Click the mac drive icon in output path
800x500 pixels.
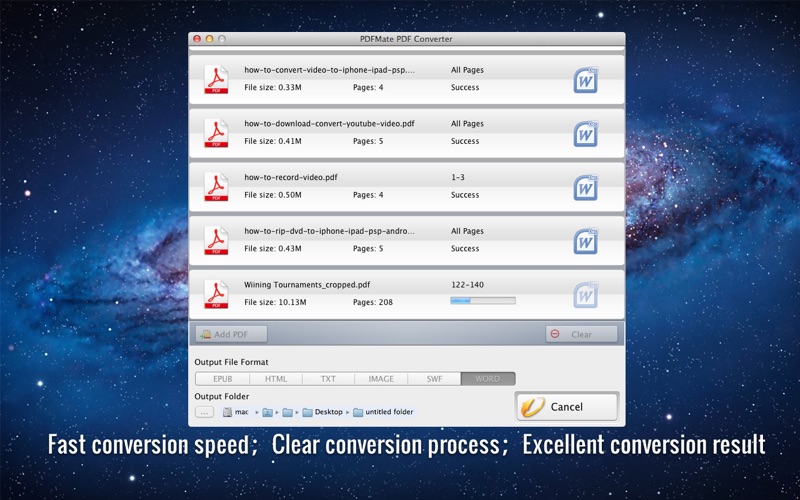pyautogui.click(x=227, y=412)
